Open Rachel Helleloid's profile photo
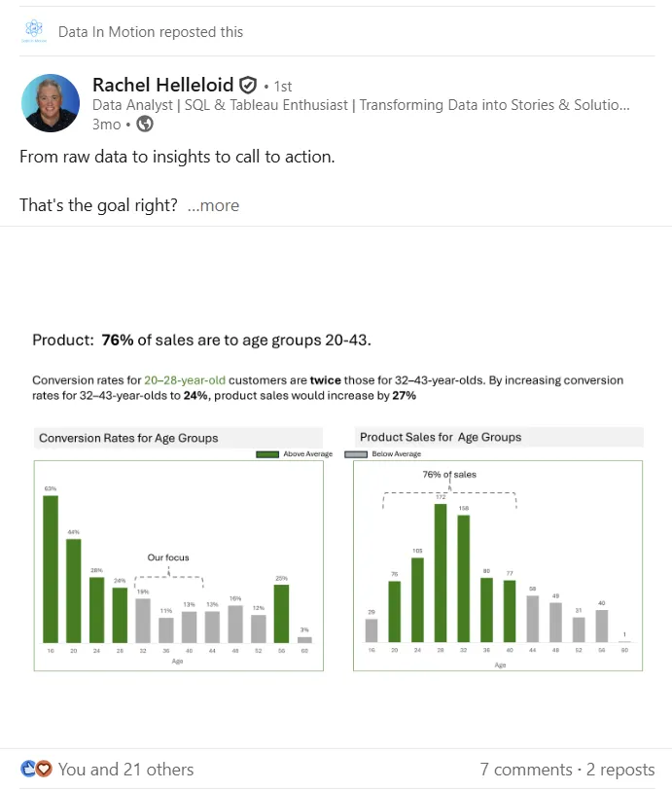This screenshot has width=672, height=790. click(51, 103)
